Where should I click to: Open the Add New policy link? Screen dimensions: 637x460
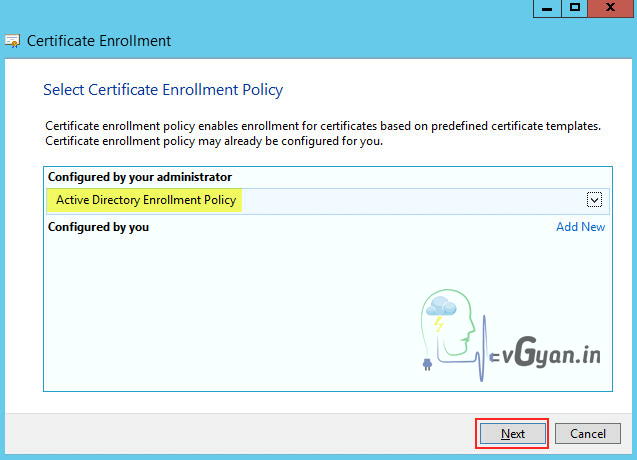(x=580, y=227)
